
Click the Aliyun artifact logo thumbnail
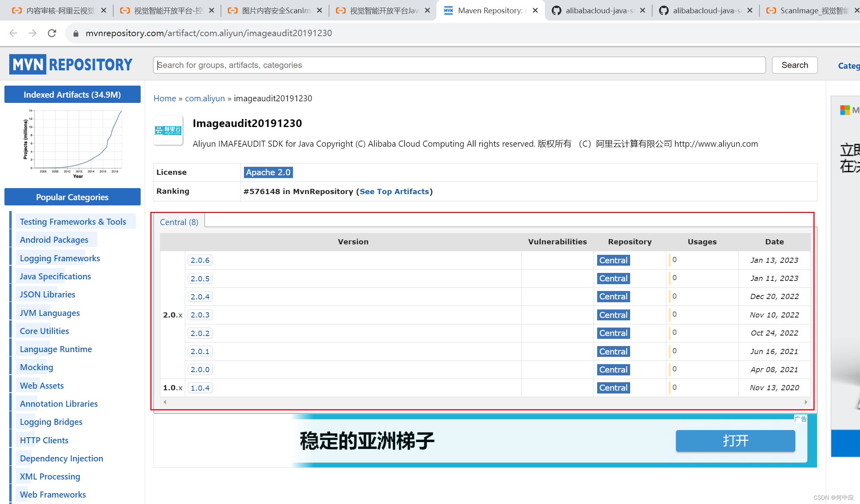tap(168, 130)
